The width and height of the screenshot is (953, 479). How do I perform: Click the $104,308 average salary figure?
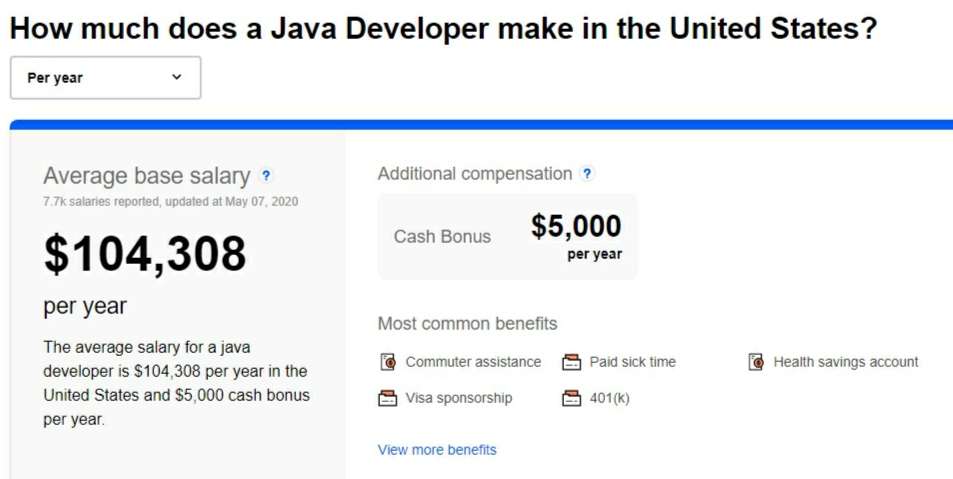pyautogui.click(x=145, y=254)
